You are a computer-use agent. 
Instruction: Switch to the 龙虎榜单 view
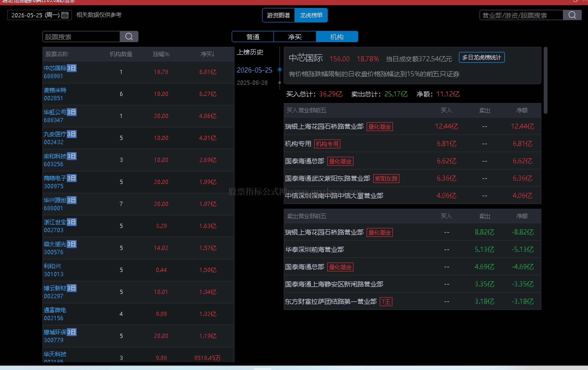[311, 15]
